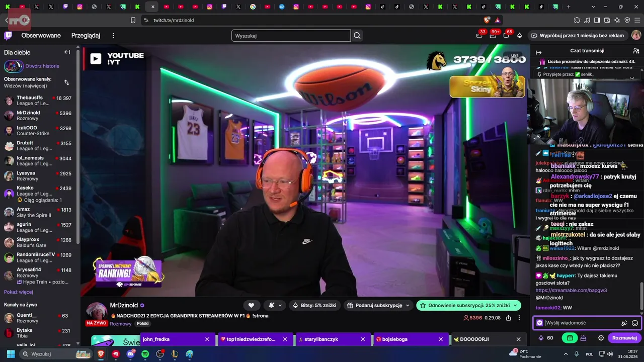Dismiss the top1niedzwiedzrefo banner

[x=285, y=339]
